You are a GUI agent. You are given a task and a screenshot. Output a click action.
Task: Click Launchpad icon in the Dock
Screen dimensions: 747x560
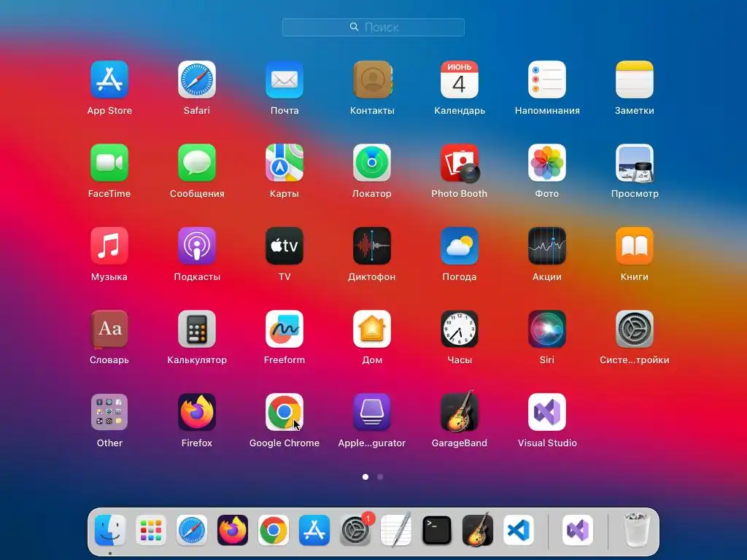(151, 530)
